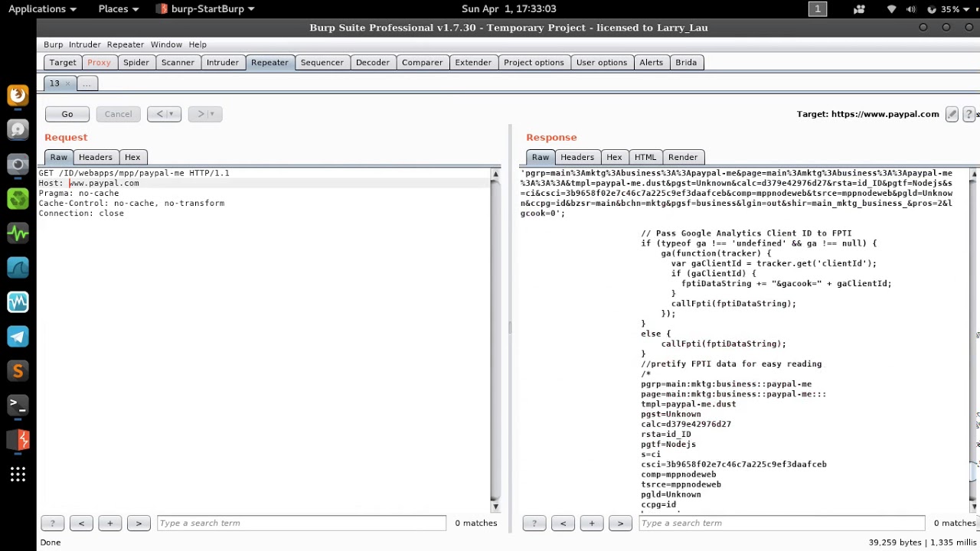Open the Alerts tab
This screenshot has height=551, width=980.
pos(652,63)
